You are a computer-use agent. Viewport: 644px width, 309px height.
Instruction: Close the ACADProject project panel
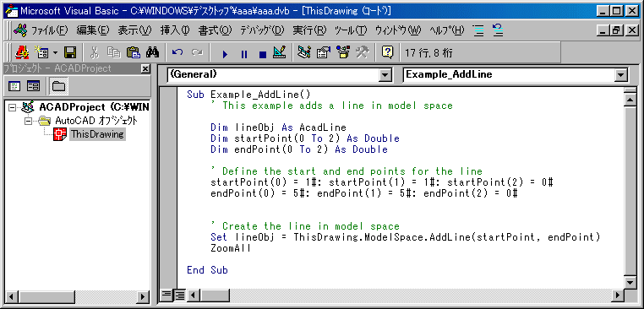145,69
